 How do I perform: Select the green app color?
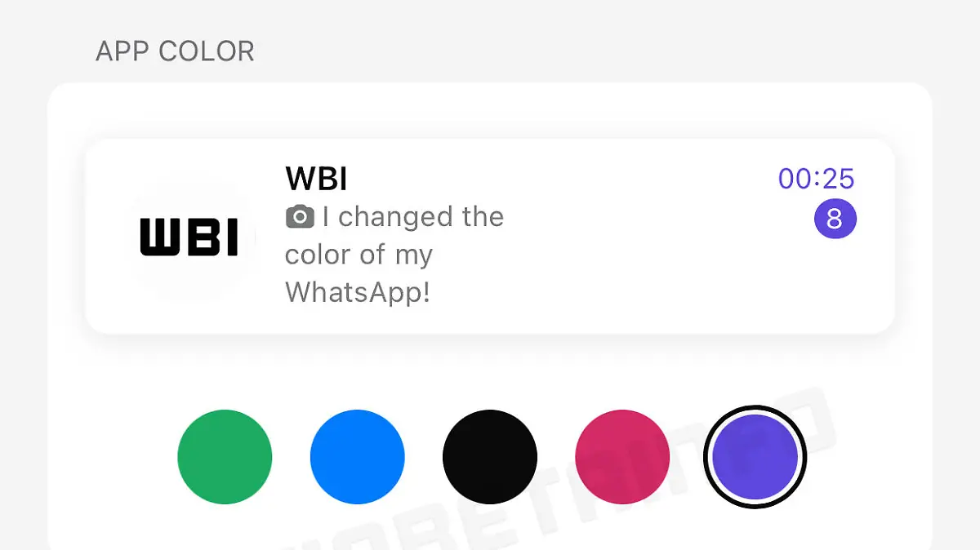coord(225,457)
